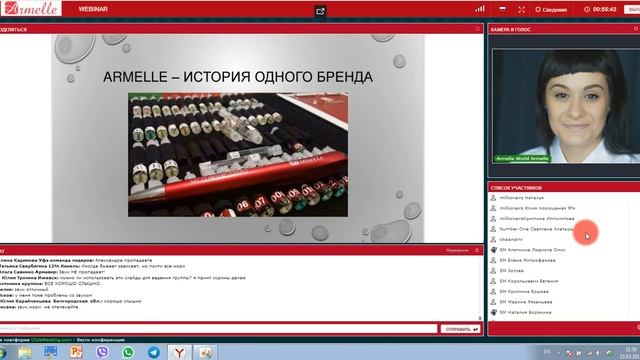The height and width of the screenshot is (360, 640).
Task: Click the chat translate option
Action: [457, 250]
